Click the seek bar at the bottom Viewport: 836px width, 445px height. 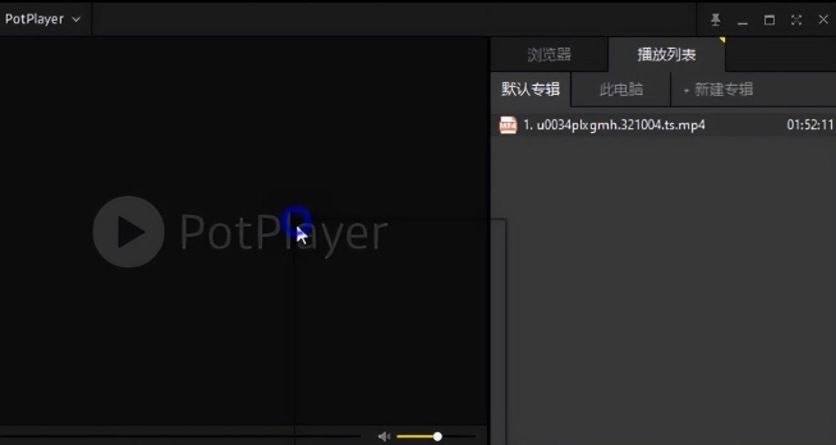point(181,436)
